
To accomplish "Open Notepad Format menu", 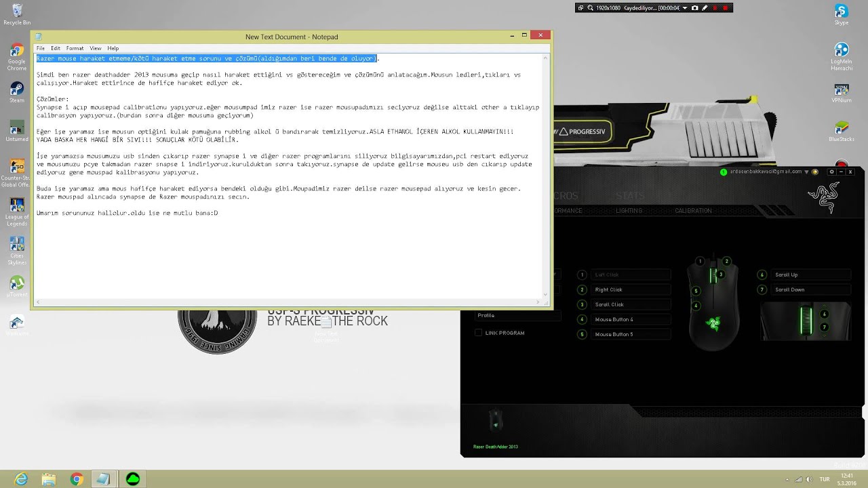I will 75,48.
